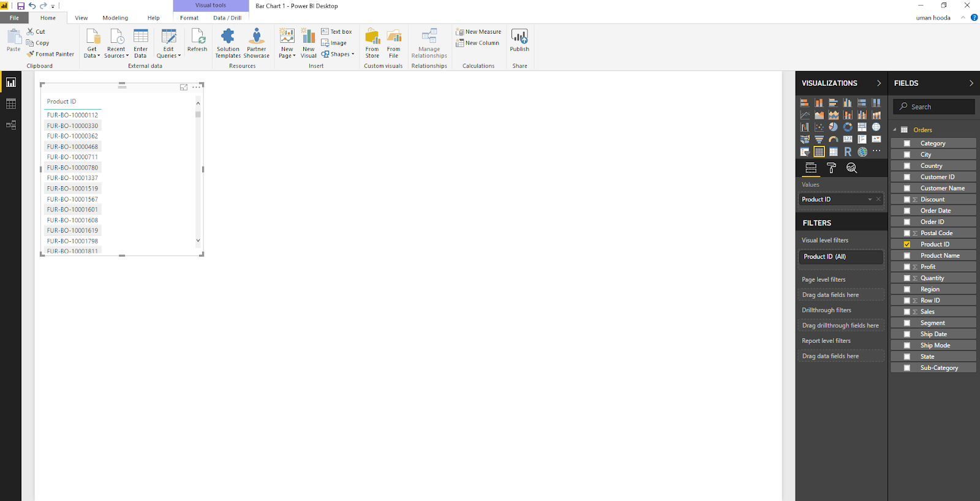Import custom visual From Store
Viewport: 980px width, 501px height.
(x=372, y=43)
